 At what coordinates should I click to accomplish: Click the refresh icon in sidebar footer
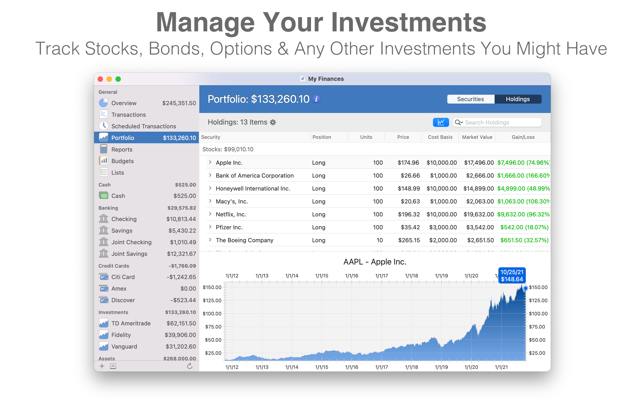[x=189, y=366]
